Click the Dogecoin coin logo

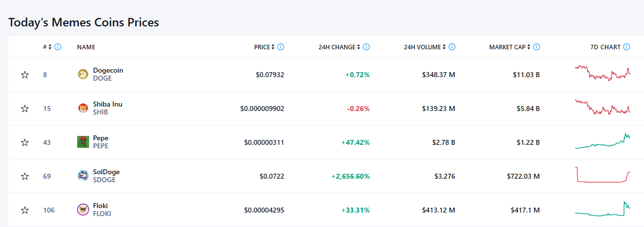(x=83, y=75)
